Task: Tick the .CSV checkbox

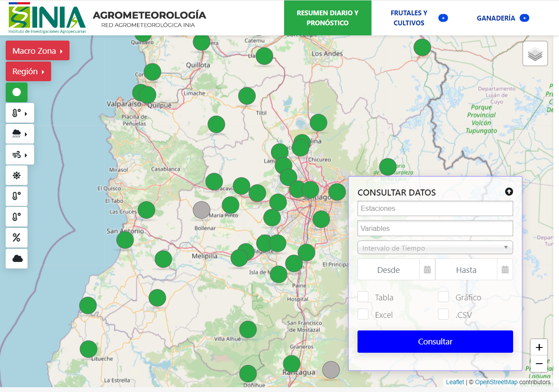Action: 443,314
